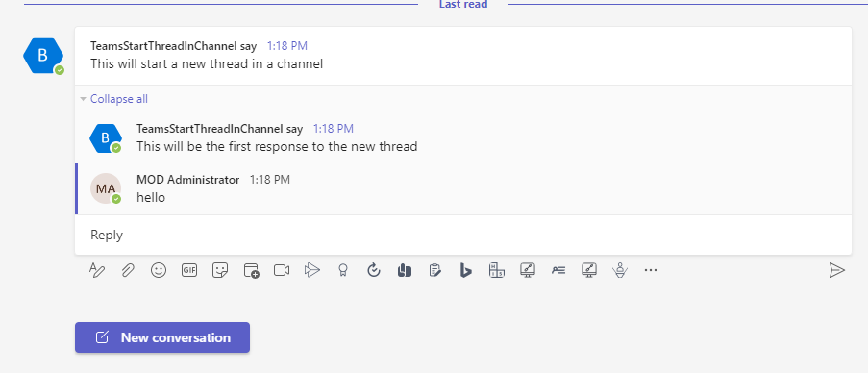Click the bot avatar on the thread's first message

tap(43, 56)
